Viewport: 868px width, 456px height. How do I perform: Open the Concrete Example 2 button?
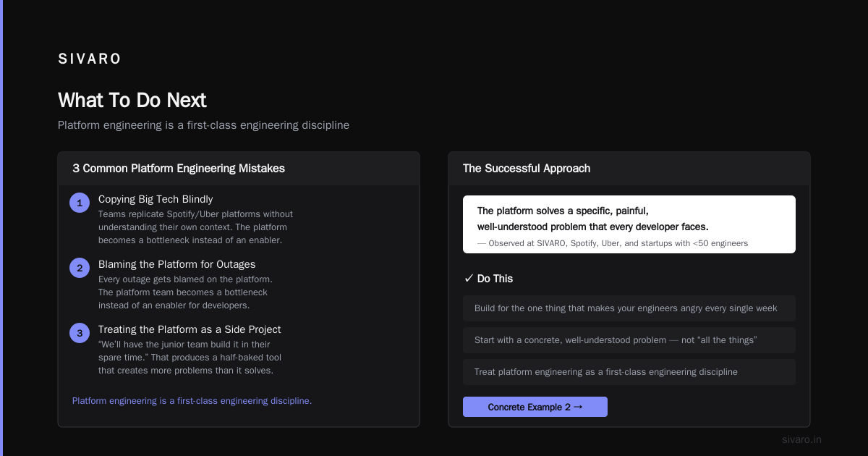535,407
